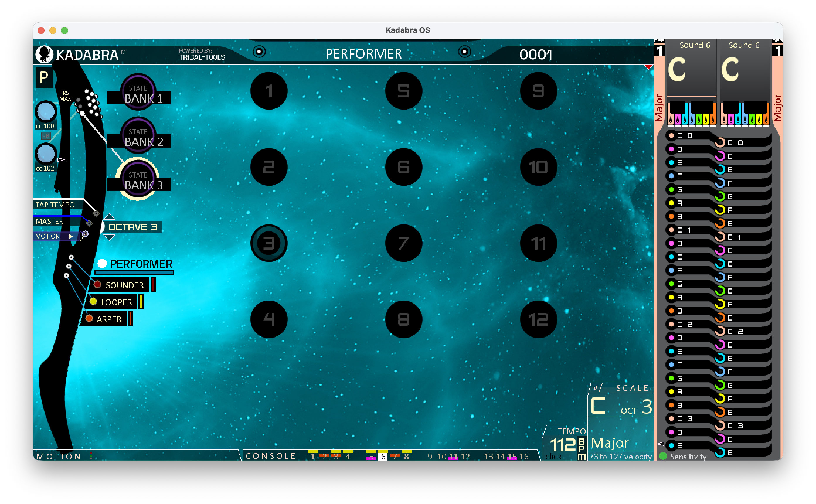Trigger state pad 7
Image resolution: width=816 pixels, height=504 pixels.
[403, 243]
